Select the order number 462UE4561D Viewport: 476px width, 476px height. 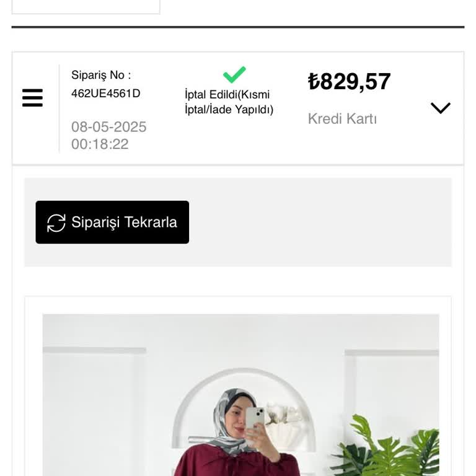coord(105,94)
